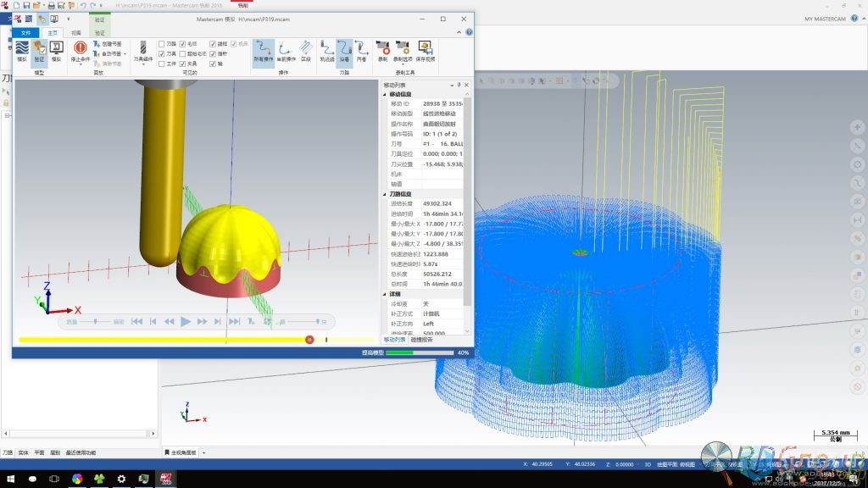Image resolution: width=868 pixels, height=488 pixels.
Task: Click the machine simulation monitor icon
Action: [57, 52]
